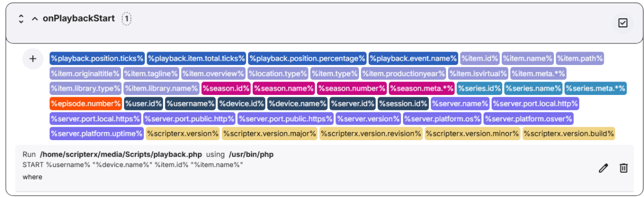Pick the %series.id% tag
The width and height of the screenshot is (644, 197).
point(480,88)
